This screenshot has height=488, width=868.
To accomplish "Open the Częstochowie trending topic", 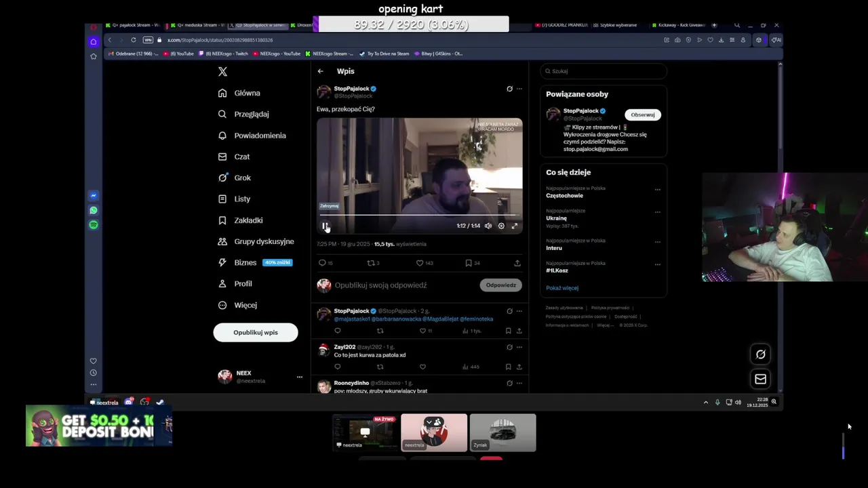I will (564, 196).
